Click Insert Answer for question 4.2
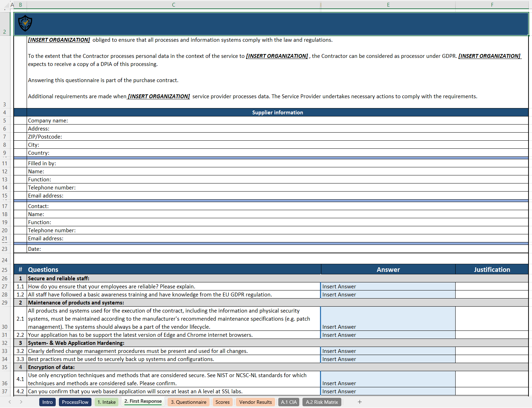Viewport: 532px width, 408px height. [388, 391]
